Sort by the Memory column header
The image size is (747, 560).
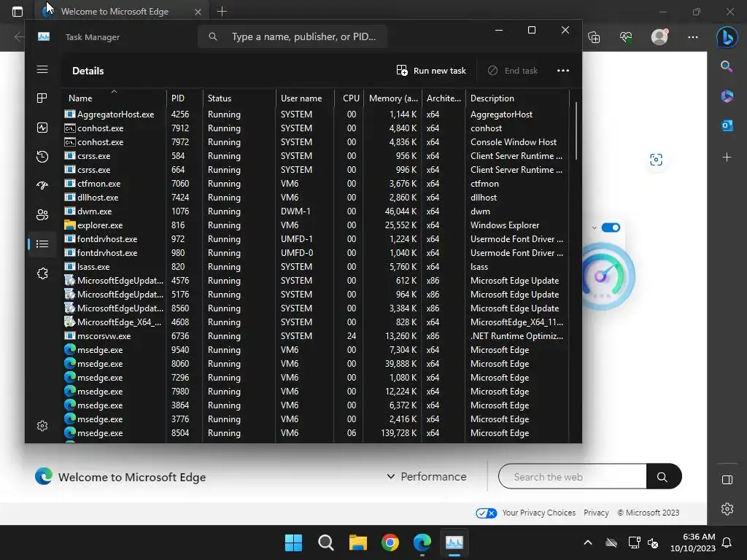point(392,98)
